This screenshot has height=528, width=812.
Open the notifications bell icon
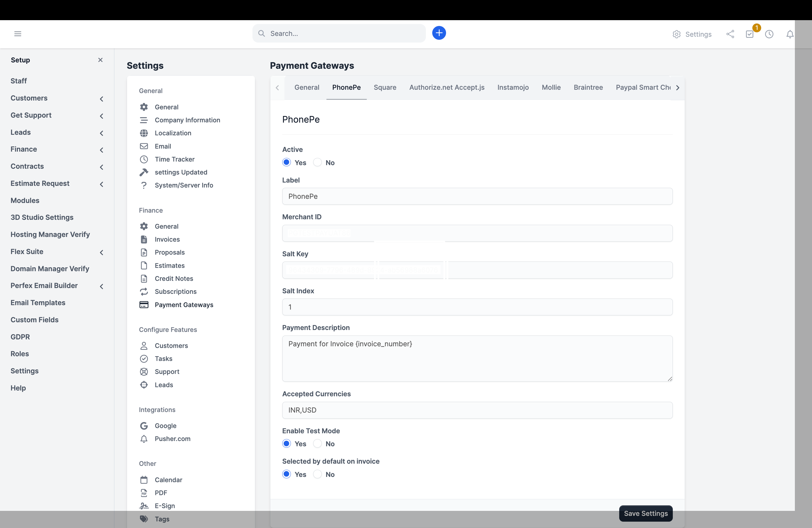[789, 34]
